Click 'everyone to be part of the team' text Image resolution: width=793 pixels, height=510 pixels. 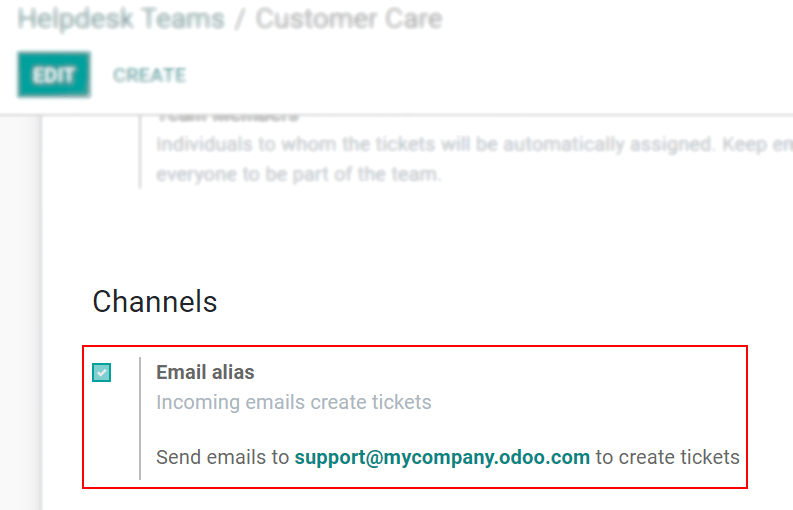point(298,173)
